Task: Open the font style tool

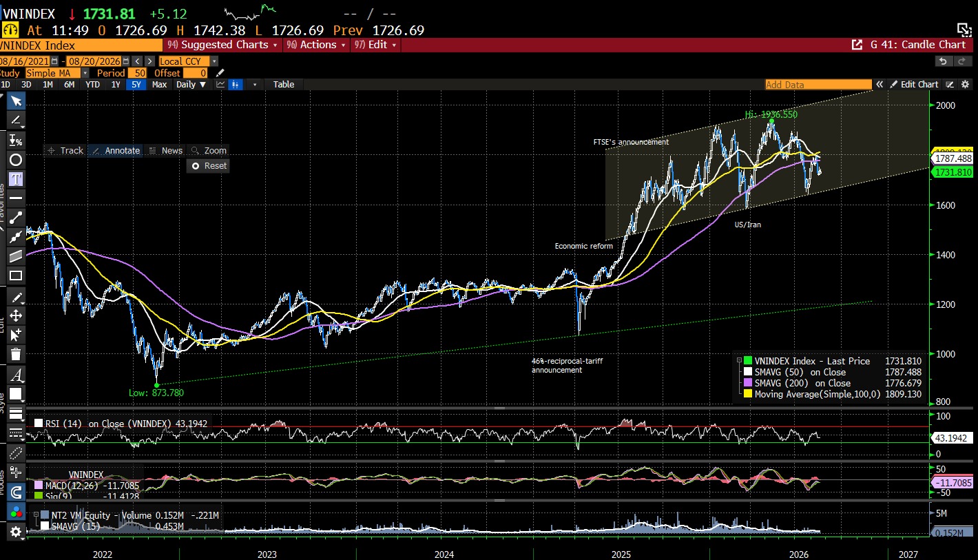Action: 15,375
